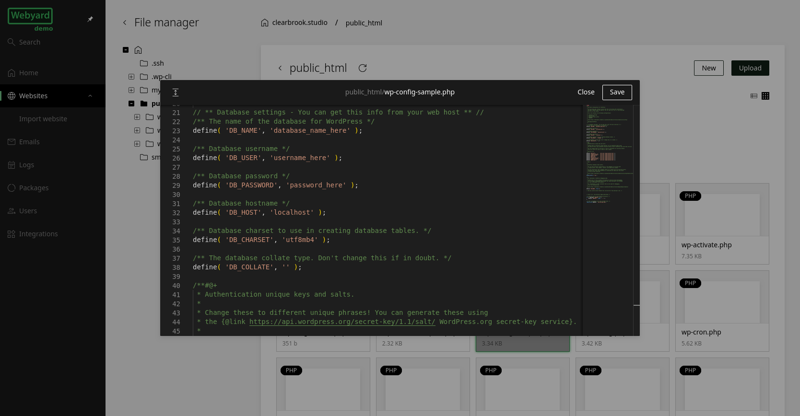Click line 23 DB_NAME define statement

(277, 131)
